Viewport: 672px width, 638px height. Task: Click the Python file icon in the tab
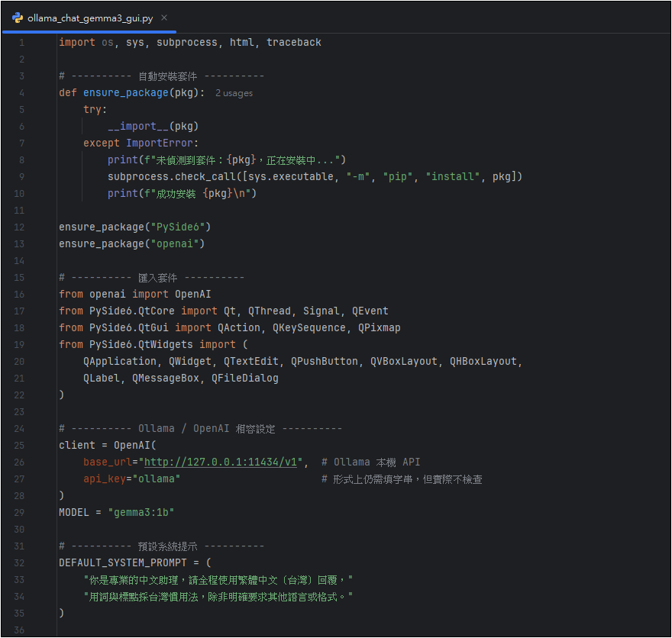[18, 18]
